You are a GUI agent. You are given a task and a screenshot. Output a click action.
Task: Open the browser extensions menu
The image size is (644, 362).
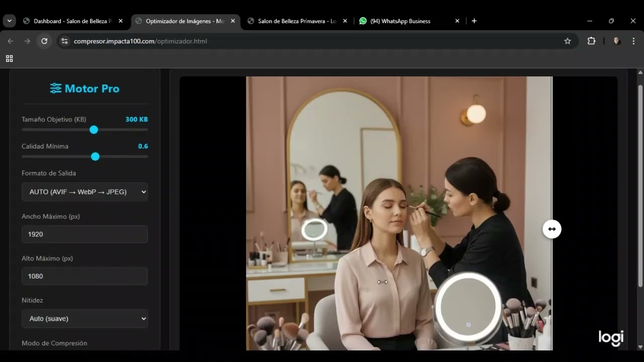591,41
